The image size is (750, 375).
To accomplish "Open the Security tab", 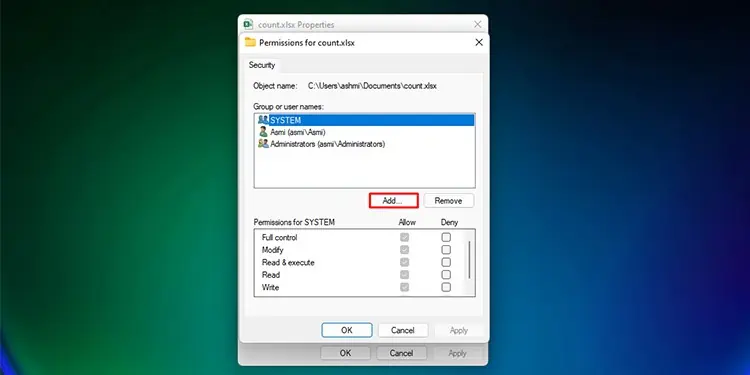I will coord(262,65).
